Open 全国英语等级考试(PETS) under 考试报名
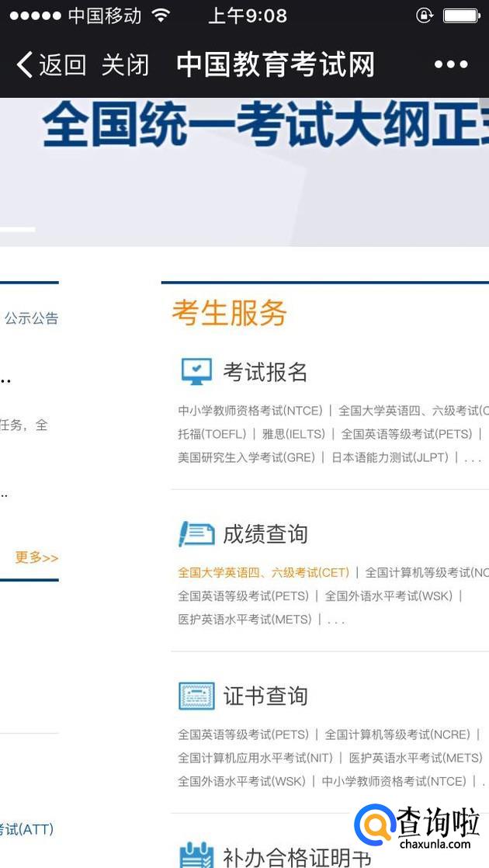 pos(407,434)
